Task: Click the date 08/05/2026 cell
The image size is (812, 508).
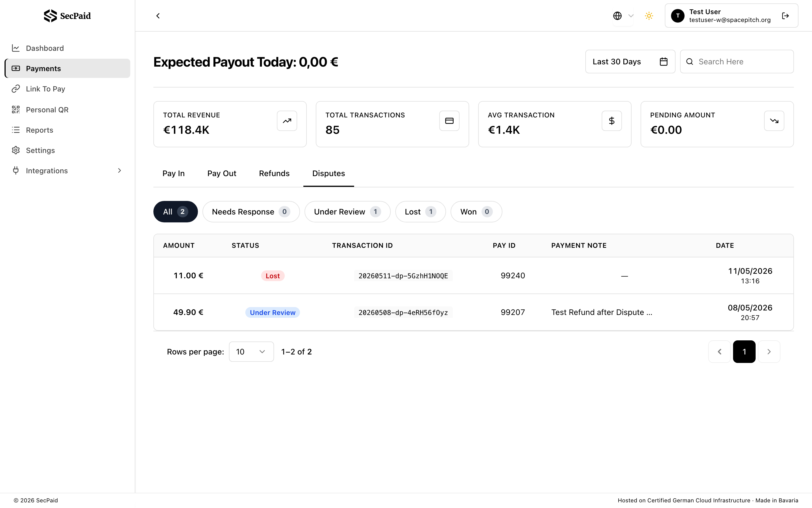Action: pos(750,312)
